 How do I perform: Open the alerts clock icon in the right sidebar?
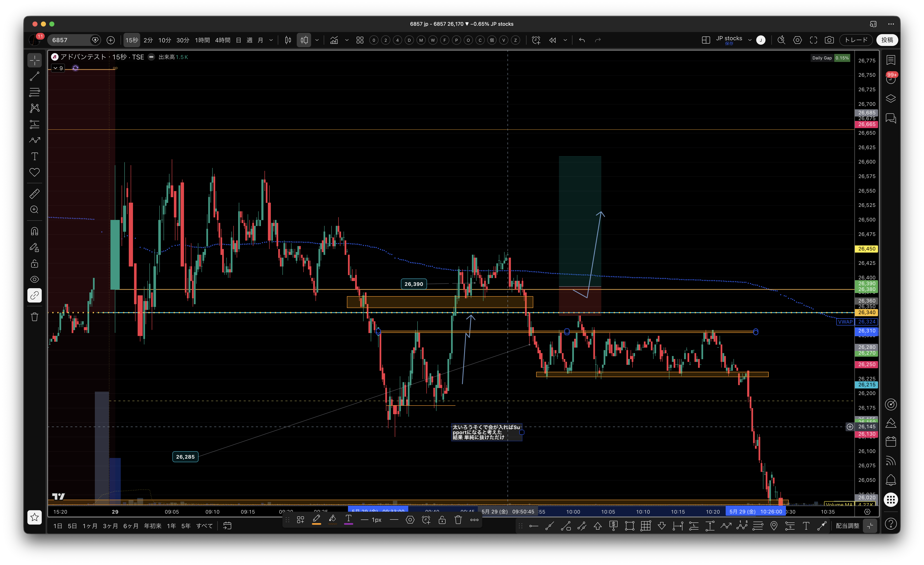[891, 79]
